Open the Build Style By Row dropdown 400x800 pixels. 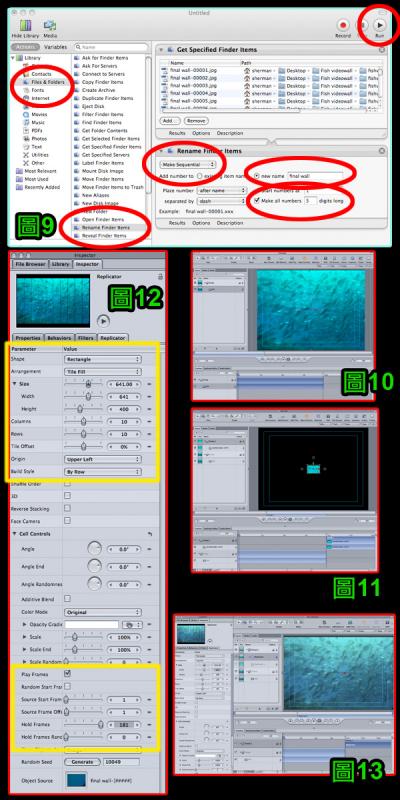tap(103, 472)
